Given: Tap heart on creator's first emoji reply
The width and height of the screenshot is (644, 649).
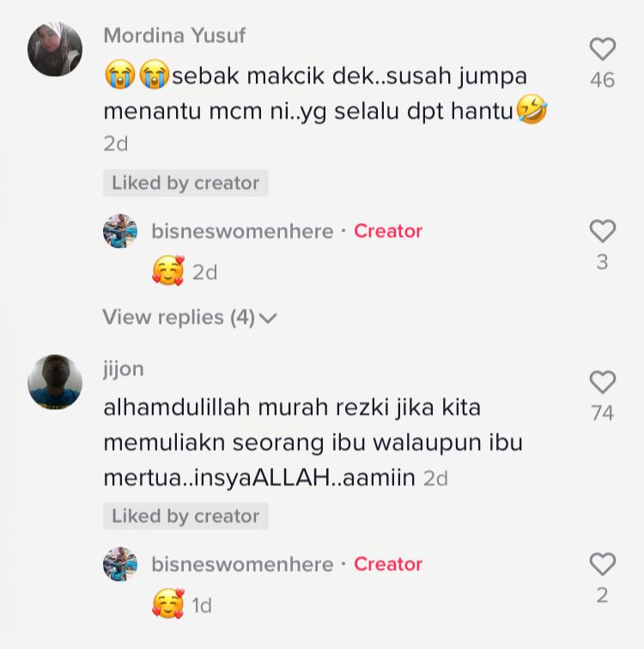Looking at the screenshot, I should pyautogui.click(x=603, y=231).
